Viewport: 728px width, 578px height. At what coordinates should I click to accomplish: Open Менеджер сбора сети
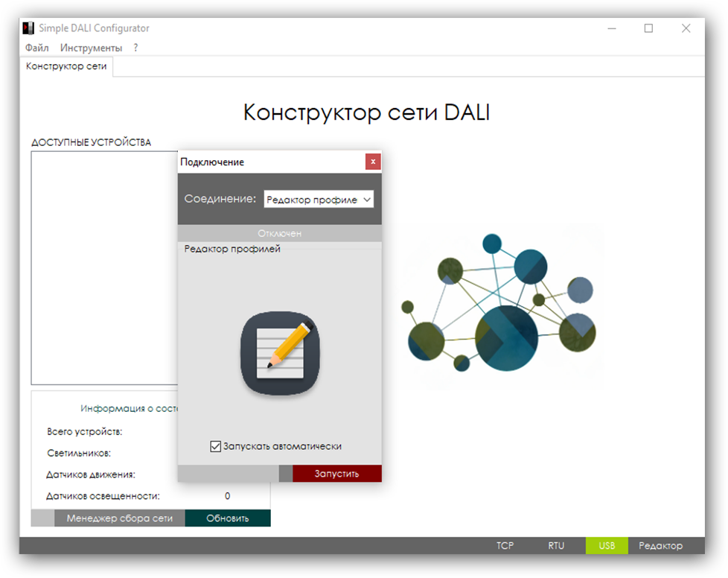119,518
